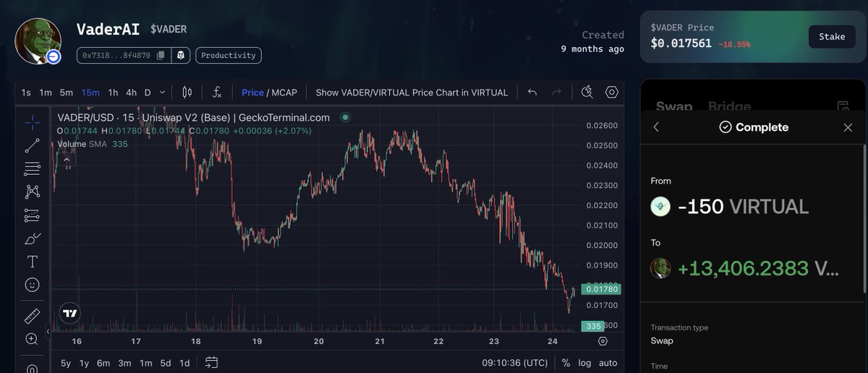Image resolution: width=868 pixels, height=373 pixels.
Task: Set chart range to 6m
Action: [x=103, y=363]
